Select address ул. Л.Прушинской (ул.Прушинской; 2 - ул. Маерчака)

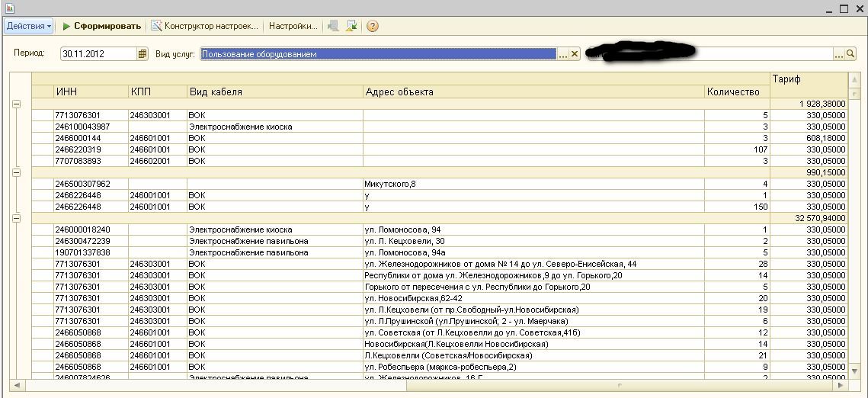coord(533,322)
